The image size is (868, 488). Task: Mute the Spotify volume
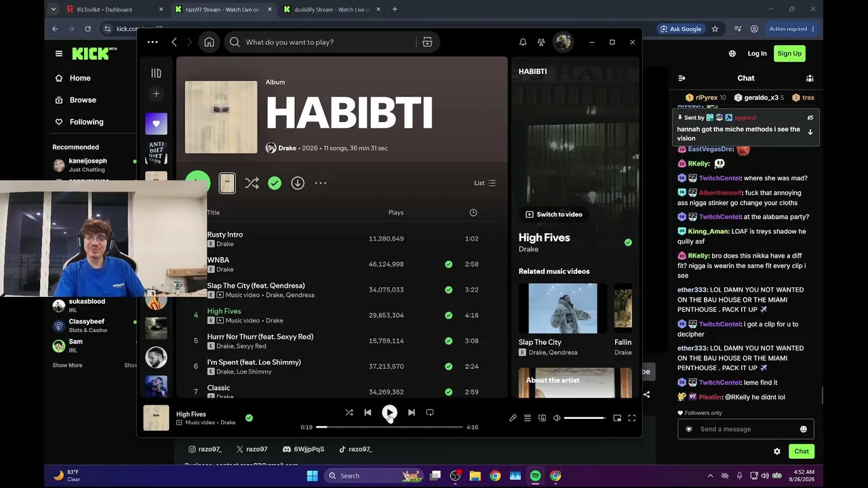[557, 418]
